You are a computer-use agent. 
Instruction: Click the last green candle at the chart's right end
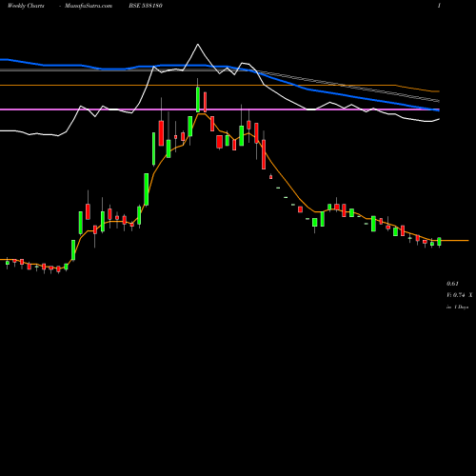pos(439,242)
